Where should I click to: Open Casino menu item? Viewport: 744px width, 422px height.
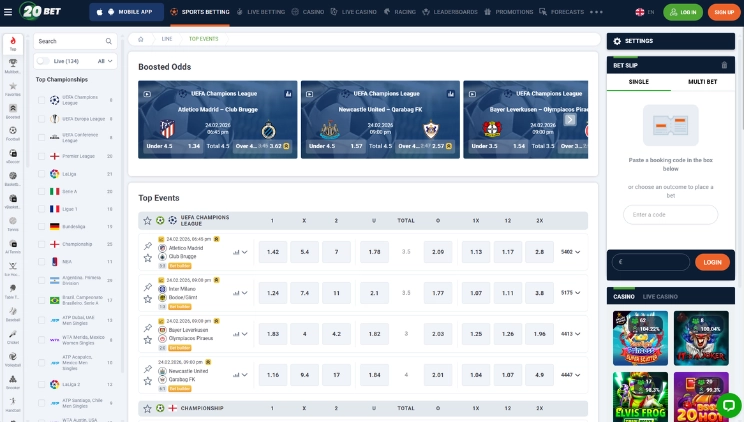pos(308,12)
